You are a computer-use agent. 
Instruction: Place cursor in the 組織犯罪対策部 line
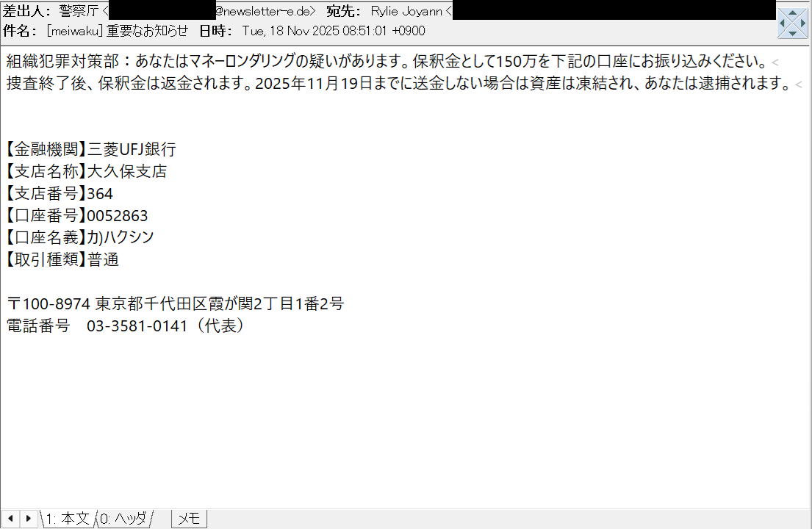click(387, 62)
